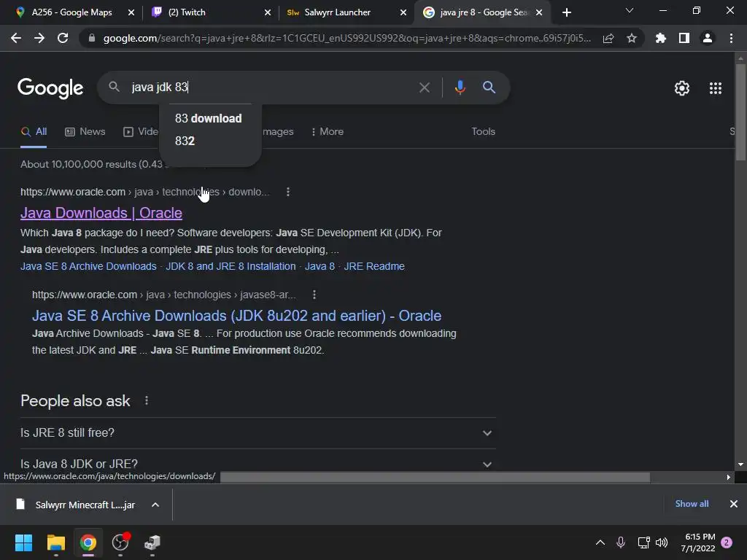Viewport: 747px width, 560px height.
Task: Show hidden system tray icons
Action: (600, 542)
